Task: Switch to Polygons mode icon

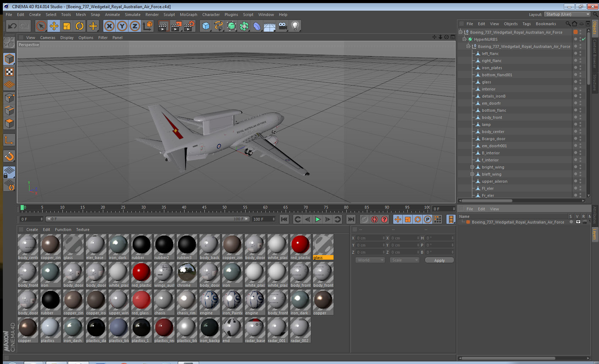Action: [x=9, y=123]
